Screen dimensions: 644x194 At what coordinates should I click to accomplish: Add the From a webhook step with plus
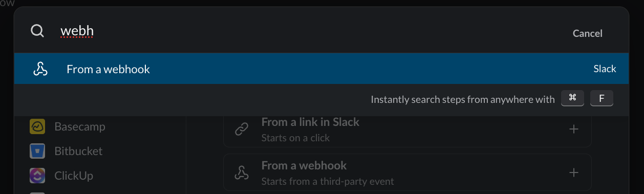574,173
